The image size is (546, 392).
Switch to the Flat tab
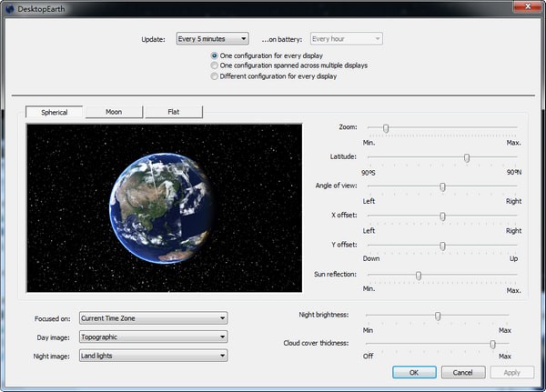coord(172,112)
